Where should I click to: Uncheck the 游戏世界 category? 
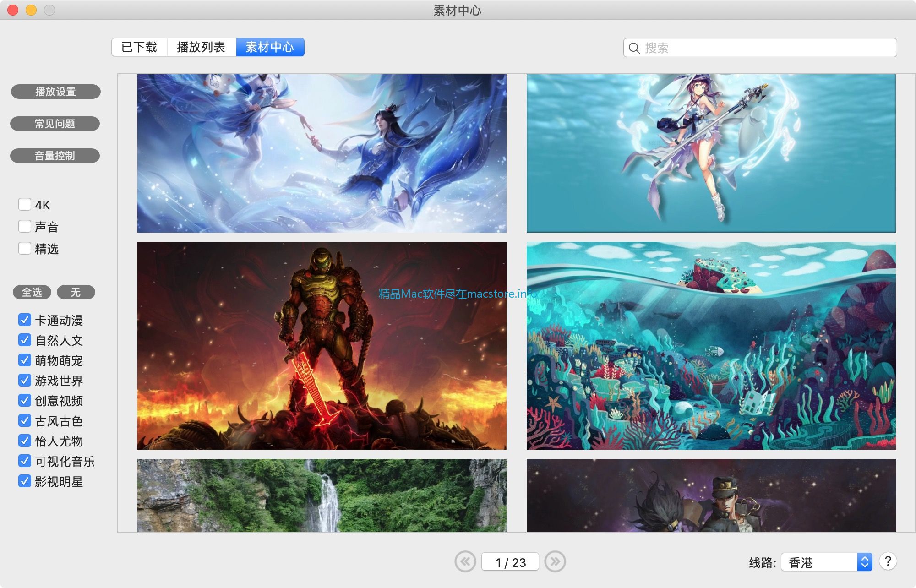(x=25, y=380)
